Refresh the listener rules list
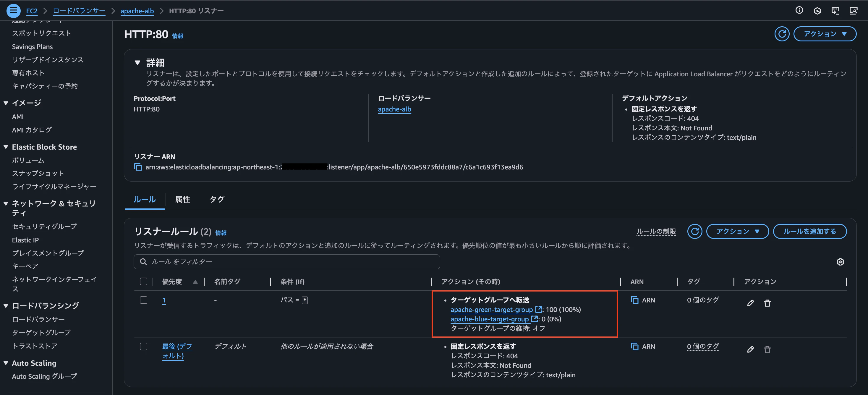868x395 pixels. click(694, 231)
